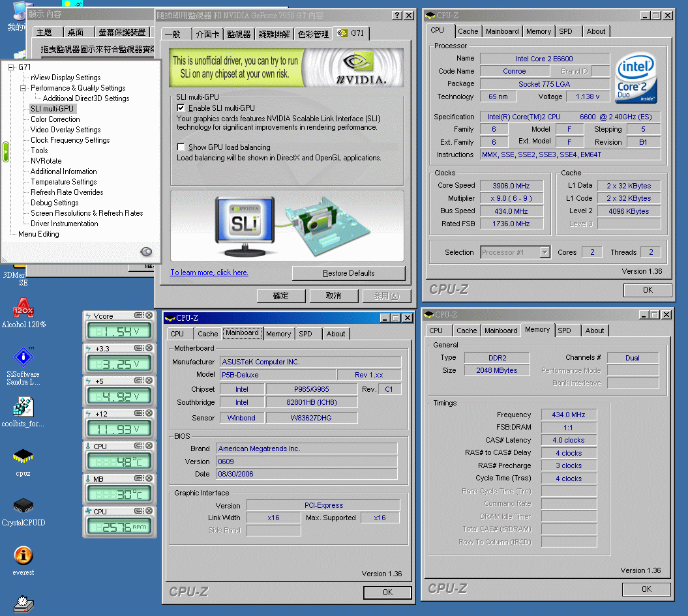Click the green arrow slide-out handle of NVIDIA menu

pyautogui.click(x=6, y=152)
